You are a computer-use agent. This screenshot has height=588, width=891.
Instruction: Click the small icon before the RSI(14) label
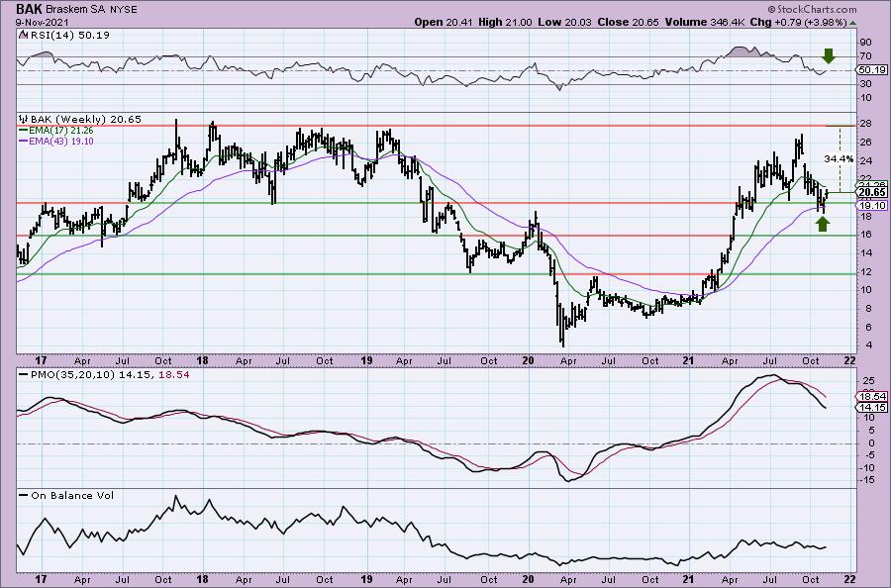[x=23, y=35]
